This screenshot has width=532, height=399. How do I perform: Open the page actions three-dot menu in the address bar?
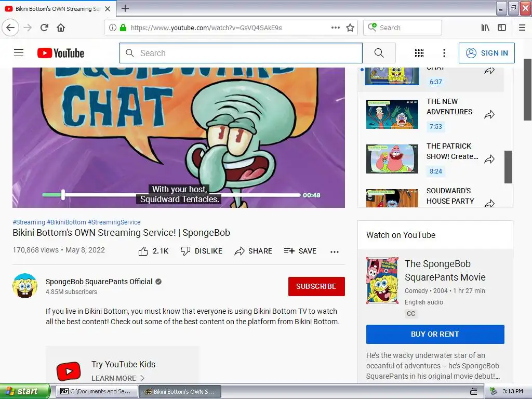(x=335, y=28)
